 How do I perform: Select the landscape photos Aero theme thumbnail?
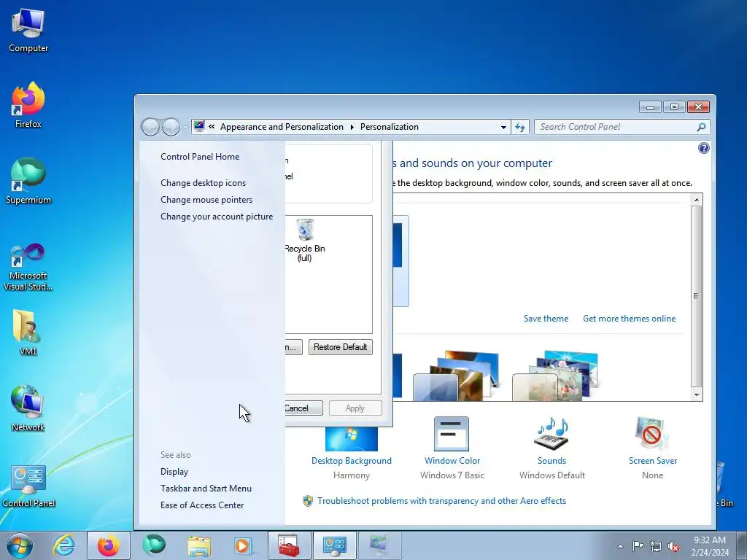455,376
